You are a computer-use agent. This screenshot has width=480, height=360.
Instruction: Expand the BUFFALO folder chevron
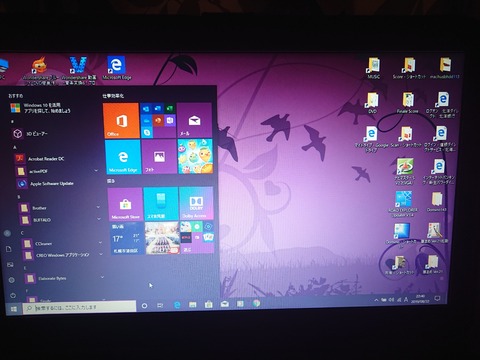[99, 219]
